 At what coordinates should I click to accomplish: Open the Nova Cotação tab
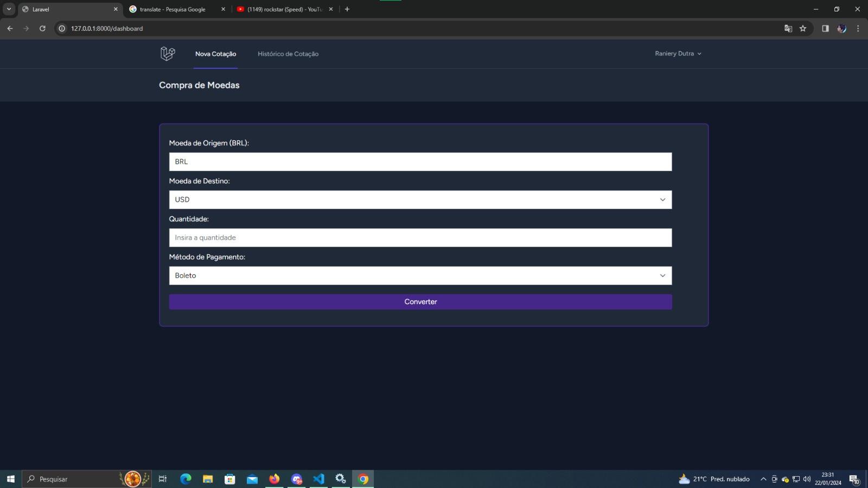pos(215,54)
